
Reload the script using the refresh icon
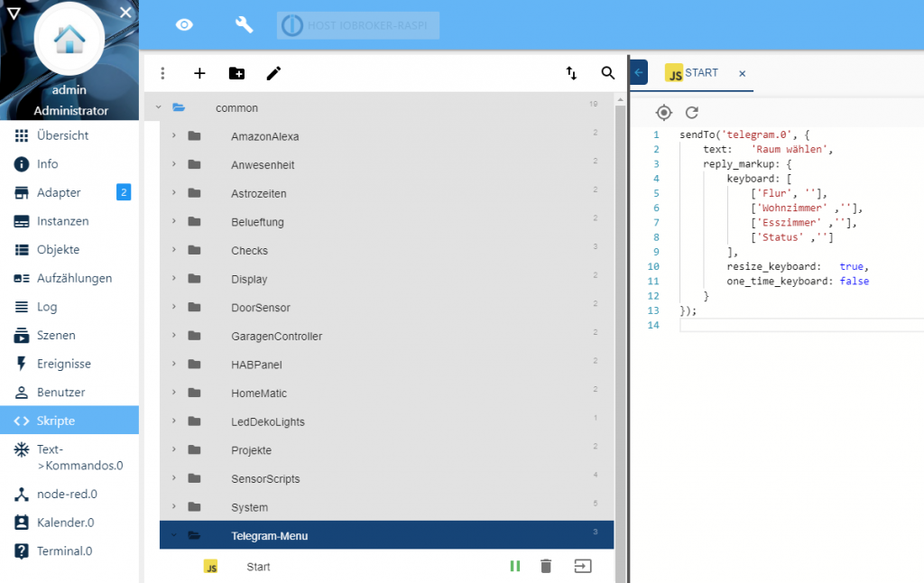[x=692, y=113]
